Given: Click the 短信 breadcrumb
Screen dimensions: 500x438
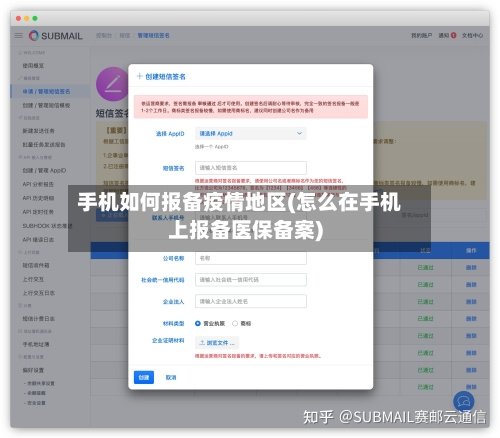Looking at the screenshot, I should tap(125, 35).
